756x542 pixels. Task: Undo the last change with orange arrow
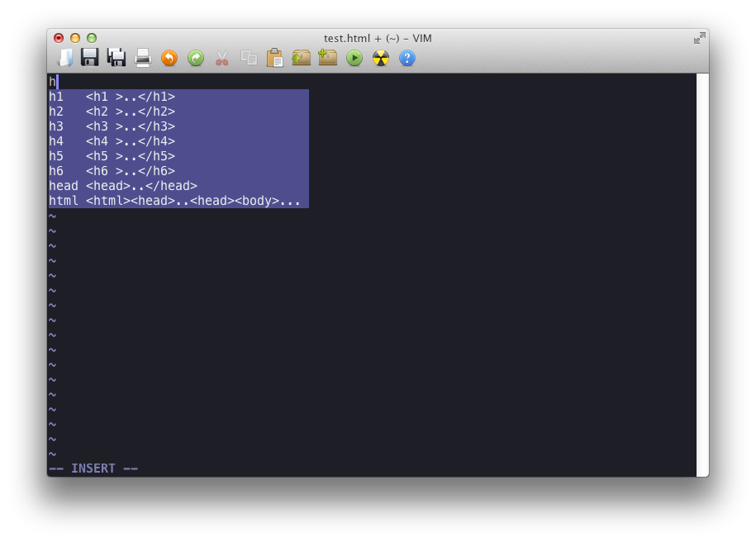click(169, 58)
